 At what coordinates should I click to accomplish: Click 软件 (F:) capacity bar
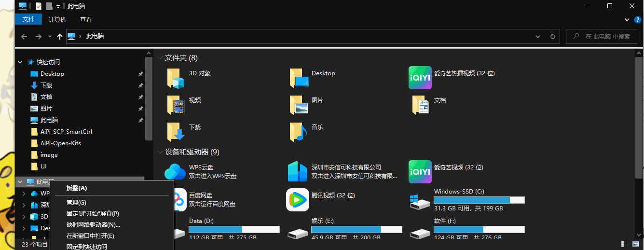[x=479, y=229]
